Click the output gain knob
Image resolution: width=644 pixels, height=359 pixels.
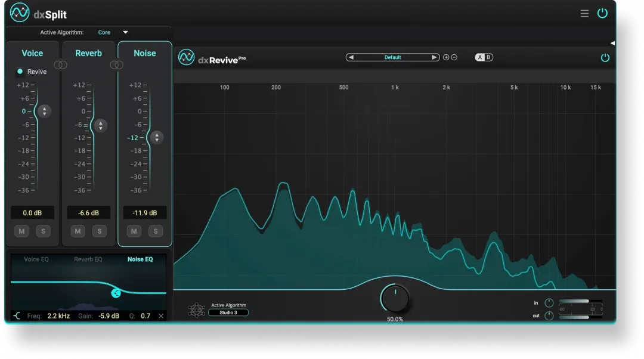(x=549, y=316)
